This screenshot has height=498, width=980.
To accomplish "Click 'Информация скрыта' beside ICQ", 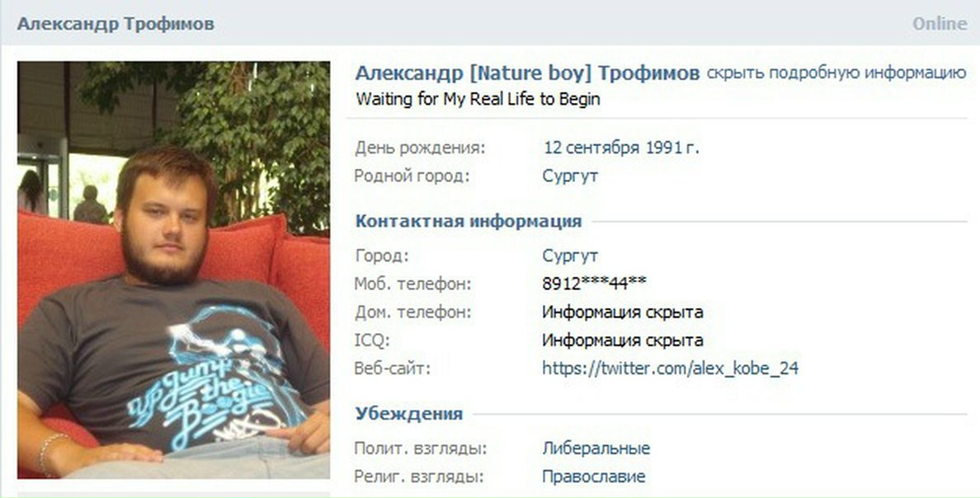I will [x=623, y=341].
